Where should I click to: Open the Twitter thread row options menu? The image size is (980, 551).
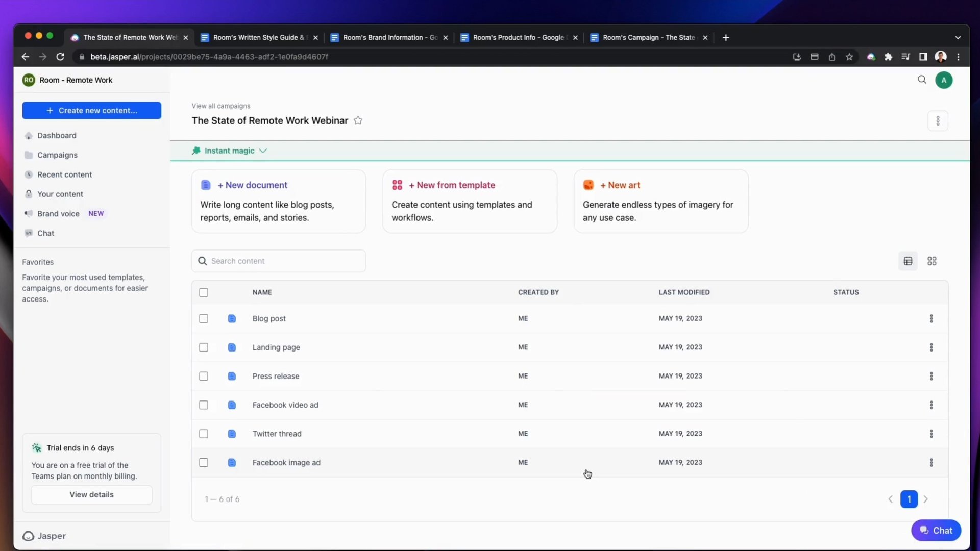pyautogui.click(x=932, y=434)
